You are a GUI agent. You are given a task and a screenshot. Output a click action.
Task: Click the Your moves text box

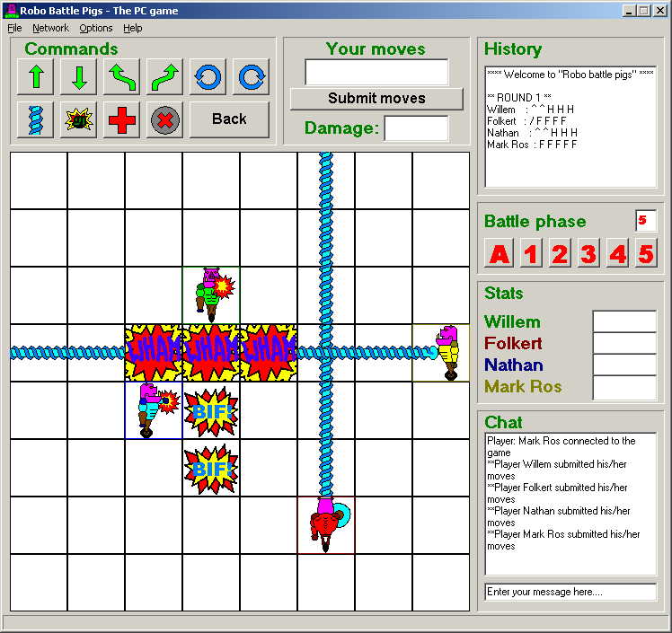(376, 72)
